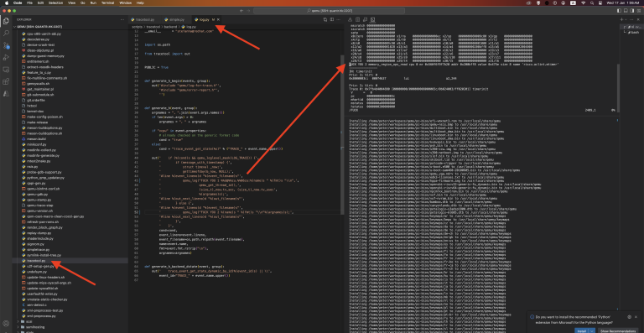Open the Source Control view
The image size is (644, 333).
[x=6, y=45]
